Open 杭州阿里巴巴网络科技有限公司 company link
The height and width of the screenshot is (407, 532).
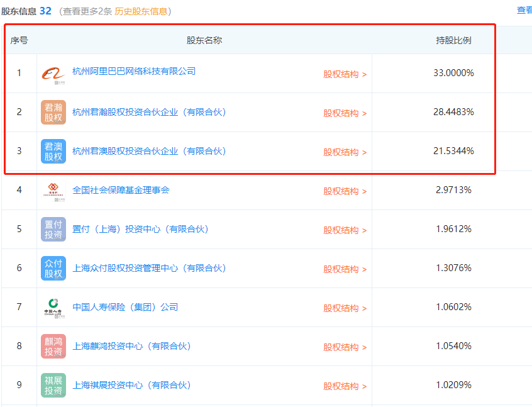point(134,71)
